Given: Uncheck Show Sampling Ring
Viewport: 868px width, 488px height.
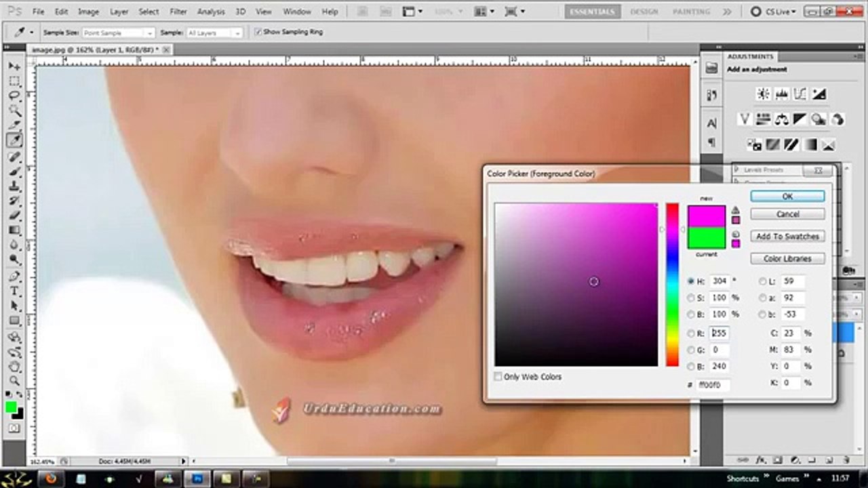Looking at the screenshot, I should 258,32.
